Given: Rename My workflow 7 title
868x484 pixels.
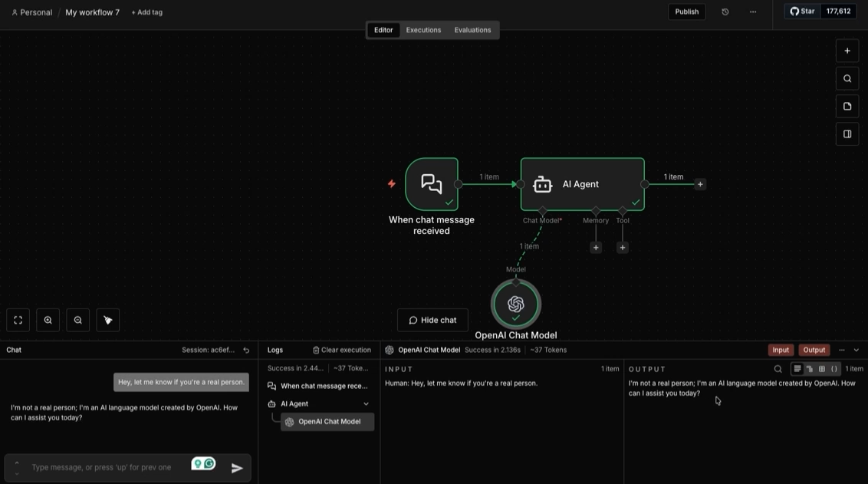Looking at the screenshot, I should [93, 12].
